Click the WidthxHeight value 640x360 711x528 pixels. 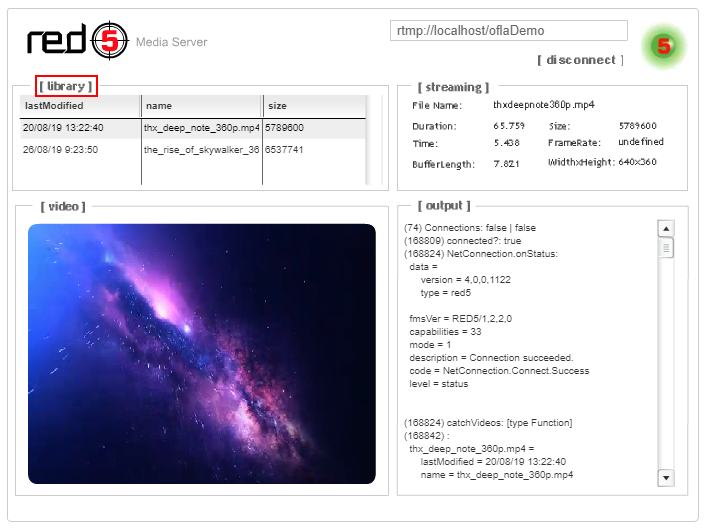point(638,162)
